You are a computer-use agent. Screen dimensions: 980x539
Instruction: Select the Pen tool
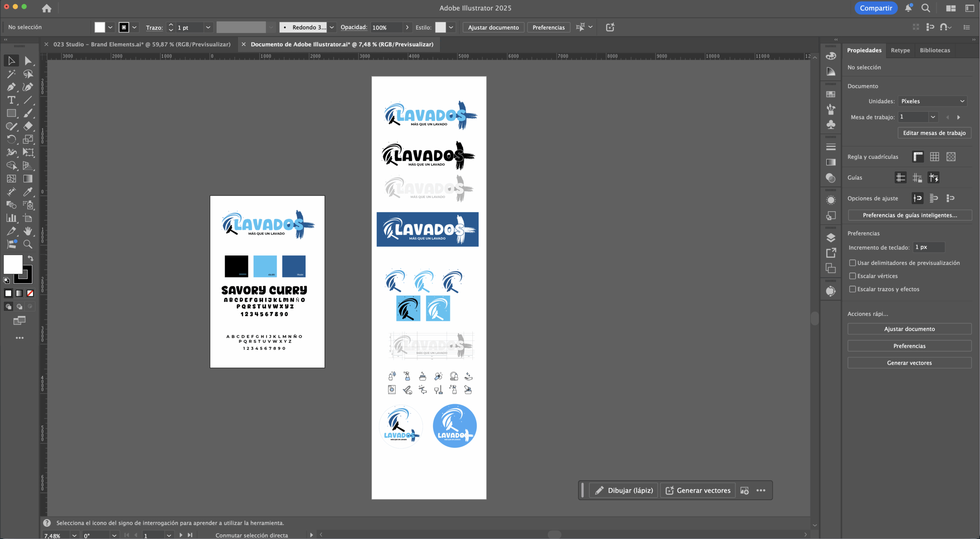click(11, 87)
